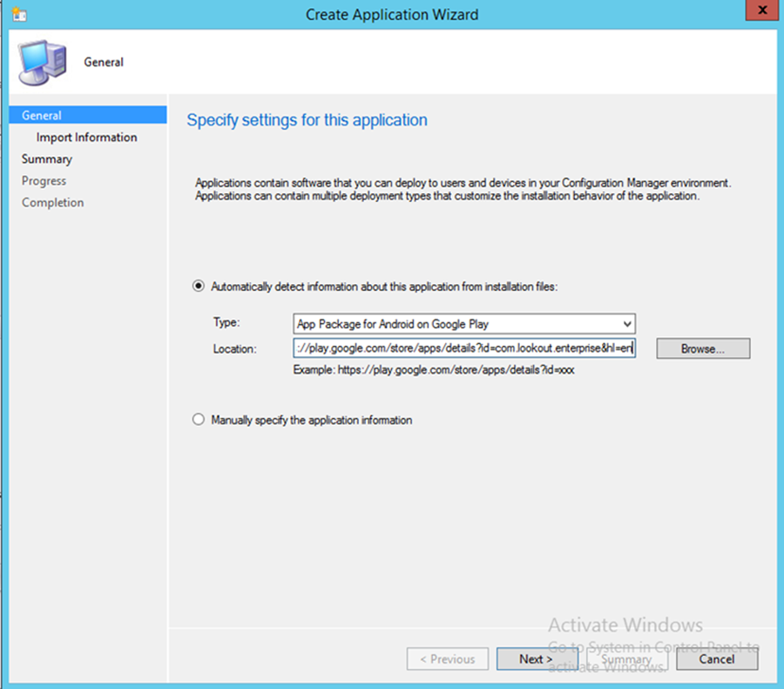Click the Next > button
The height and width of the screenshot is (689, 784).
pos(537,659)
